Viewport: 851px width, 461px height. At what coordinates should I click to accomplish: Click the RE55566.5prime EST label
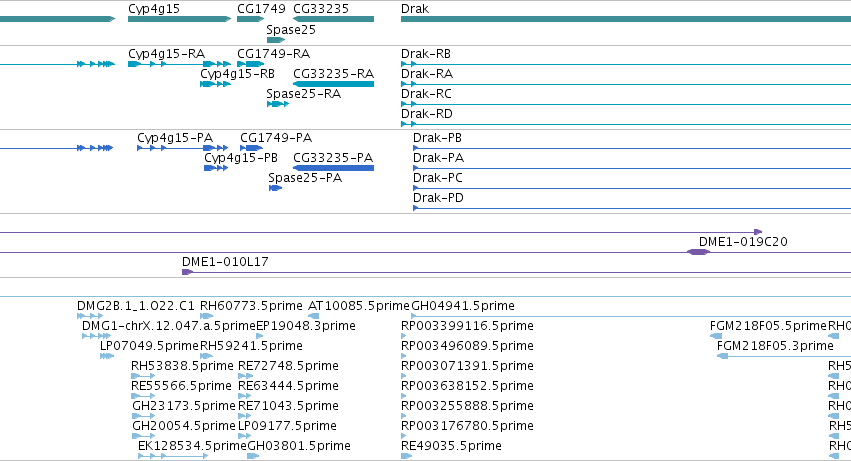point(181,387)
